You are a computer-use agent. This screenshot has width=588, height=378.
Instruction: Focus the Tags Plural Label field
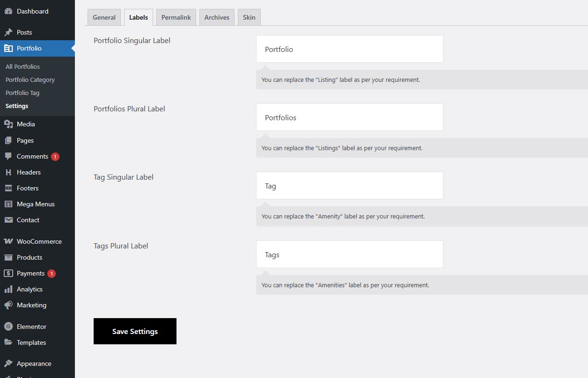click(349, 254)
